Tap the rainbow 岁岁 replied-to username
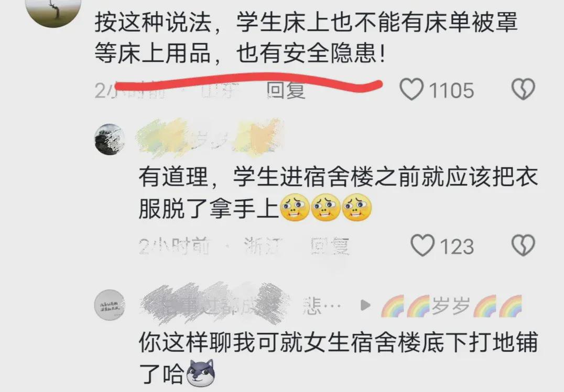Viewport: 564px width, 392px height. [451, 306]
